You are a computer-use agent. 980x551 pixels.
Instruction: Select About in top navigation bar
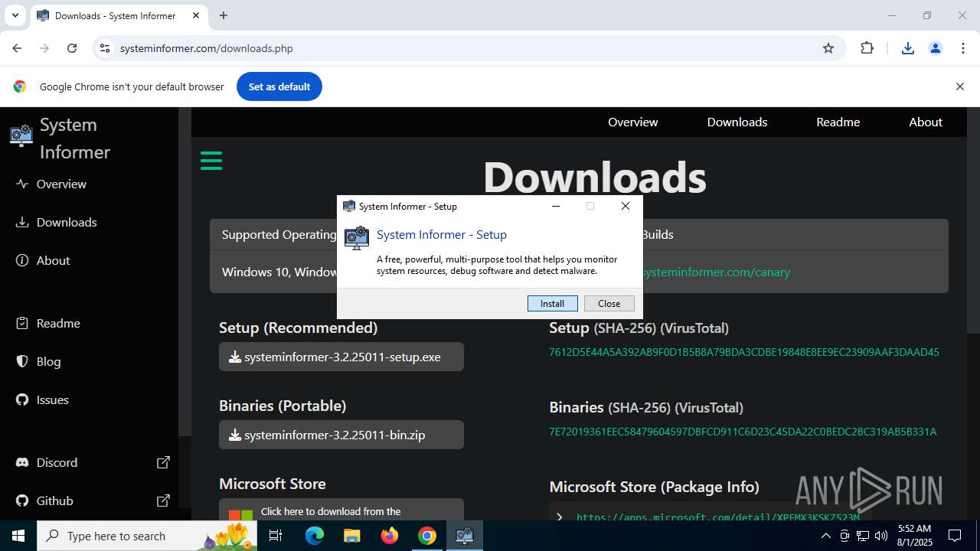coord(926,122)
